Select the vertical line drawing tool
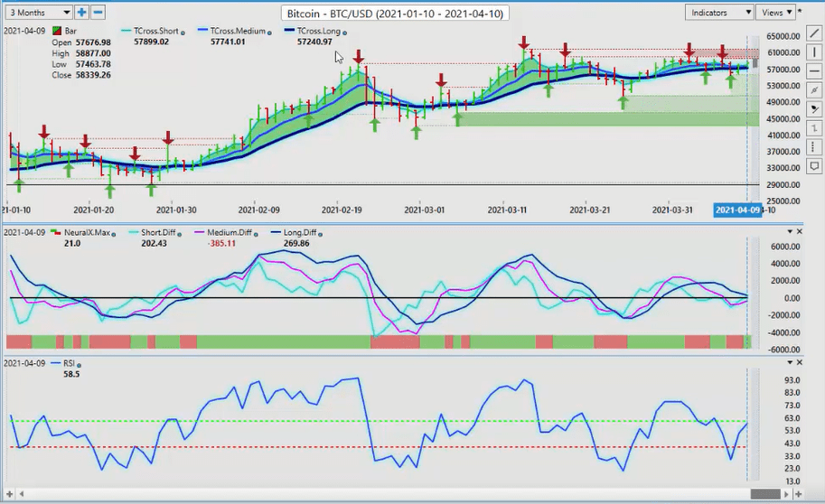Screen dimensions: 825x504 (x=814, y=52)
